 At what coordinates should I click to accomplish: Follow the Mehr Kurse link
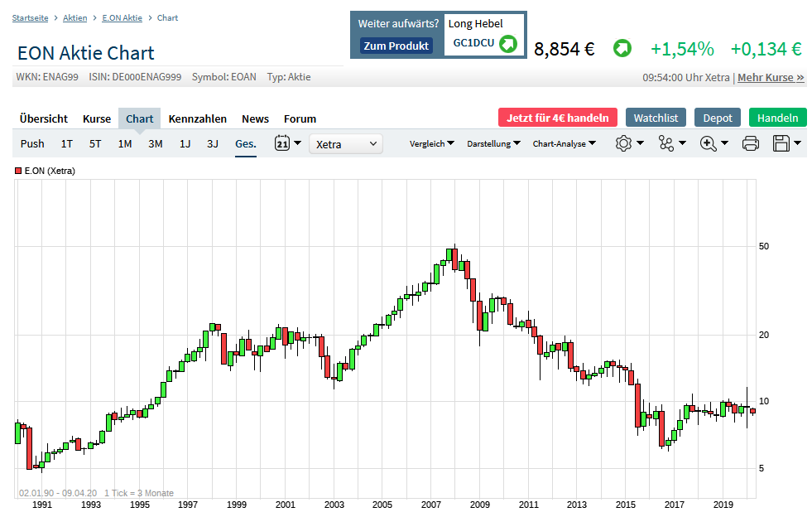tap(771, 77)
